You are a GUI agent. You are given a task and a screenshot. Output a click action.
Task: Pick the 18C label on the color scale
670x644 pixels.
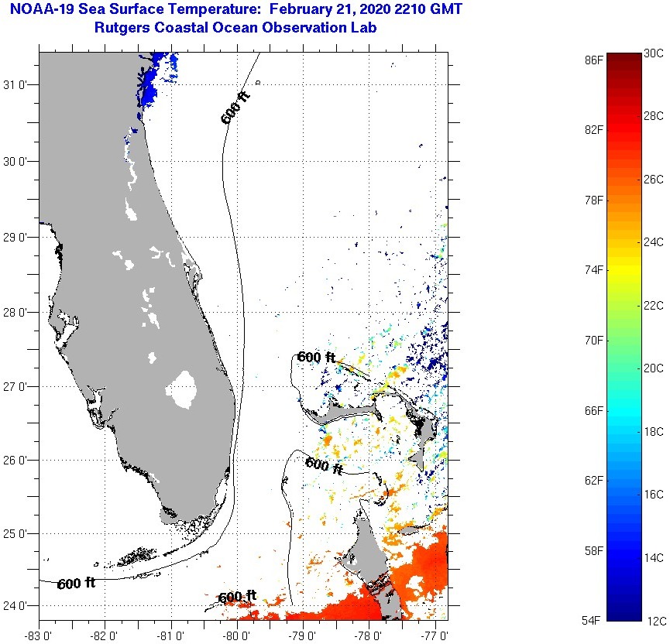pos(654,431)
